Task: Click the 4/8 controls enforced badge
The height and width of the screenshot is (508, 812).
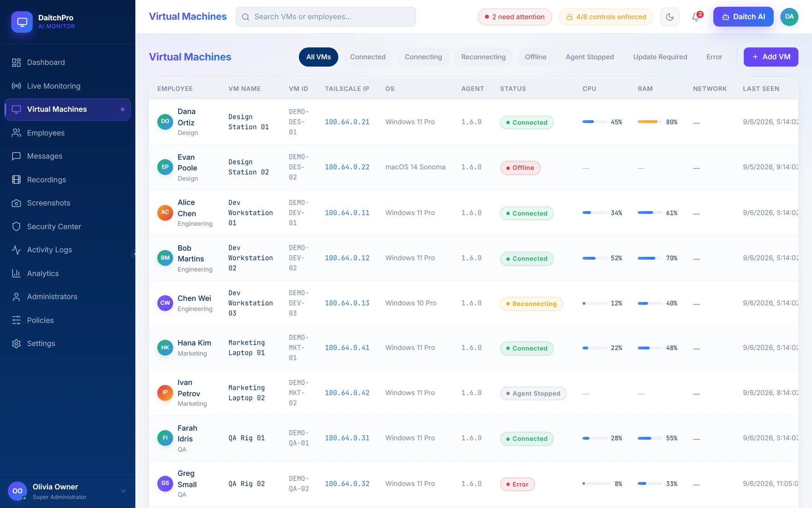Action: (606, 17)
